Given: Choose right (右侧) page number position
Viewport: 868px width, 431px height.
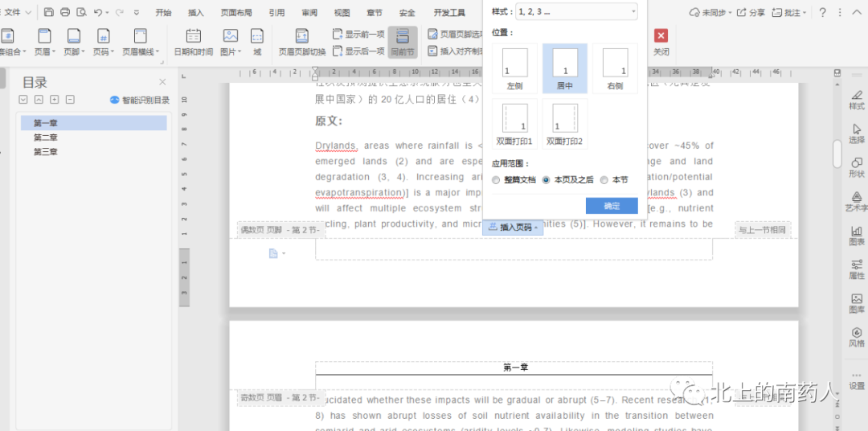Looking at the screenshot, I should pyautogui.click(x=615, y=68).
